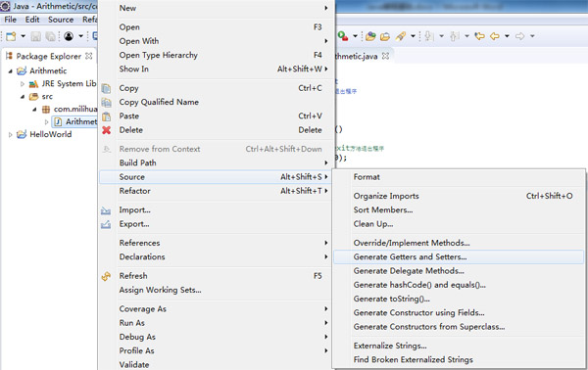Close the Package Explorer view

coord(89,56)
